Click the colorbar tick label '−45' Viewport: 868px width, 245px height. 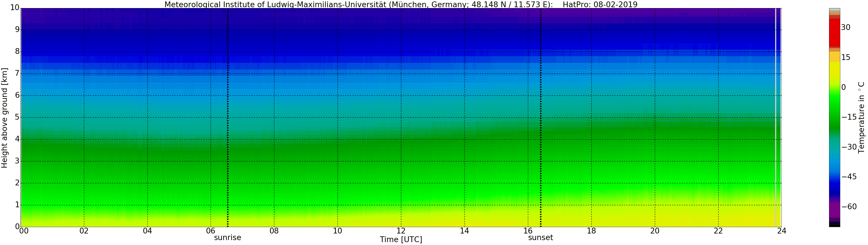(849, 177)
